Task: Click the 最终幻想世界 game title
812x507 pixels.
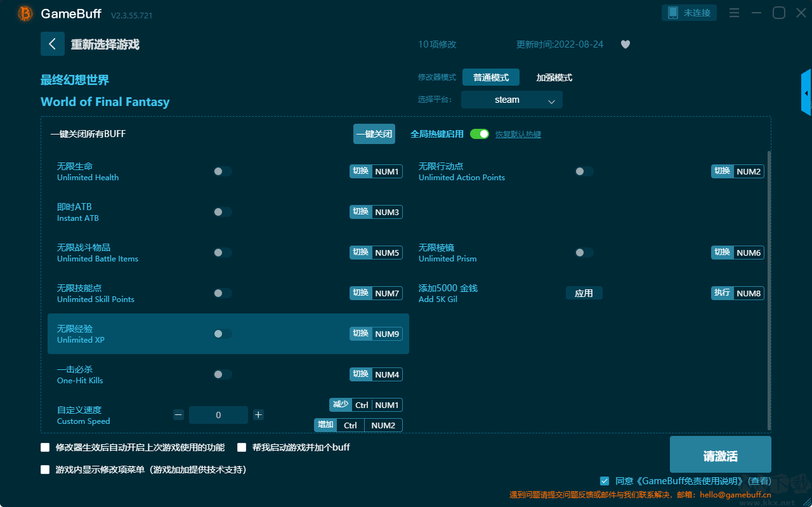Action: [x=75, y=80]
